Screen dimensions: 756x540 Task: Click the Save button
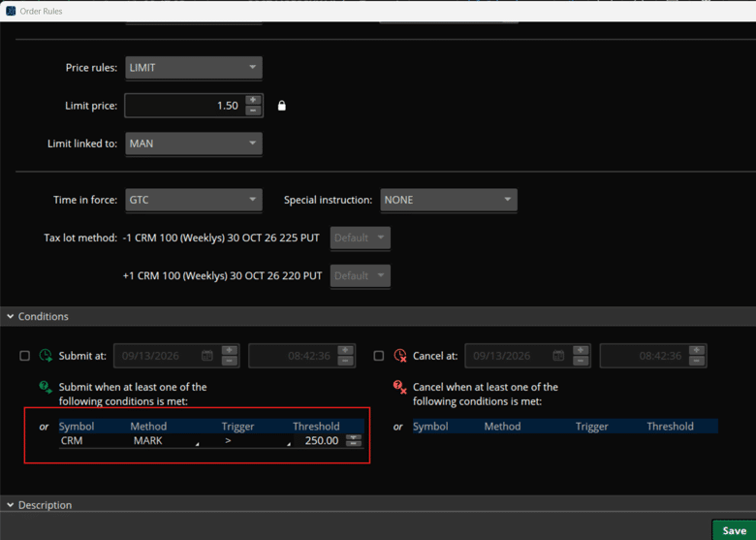[735, 530]
